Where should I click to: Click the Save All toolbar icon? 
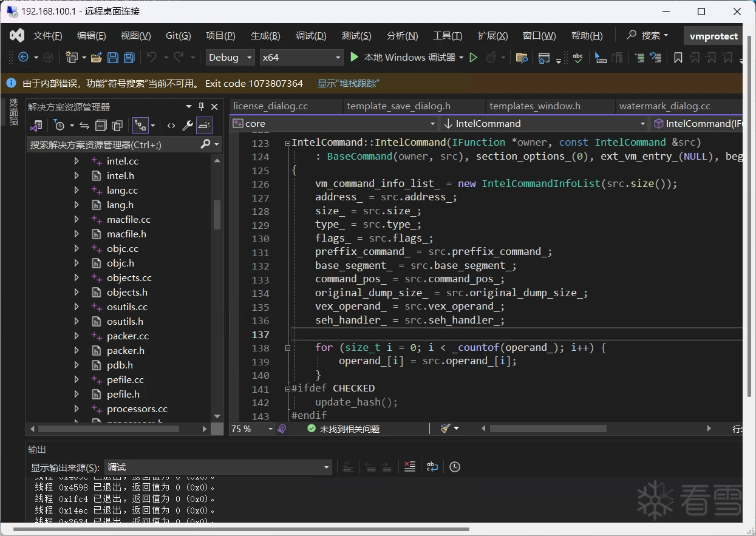129,58
